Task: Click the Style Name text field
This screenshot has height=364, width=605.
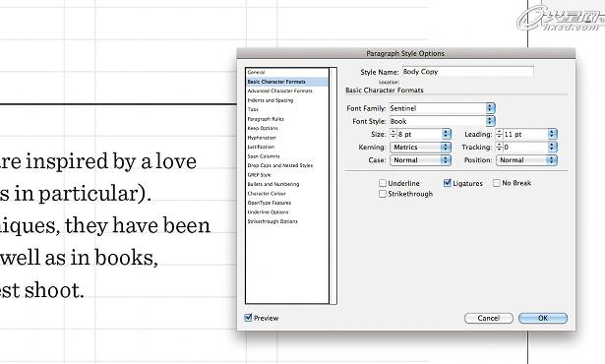Action: [x=468, y=72]
